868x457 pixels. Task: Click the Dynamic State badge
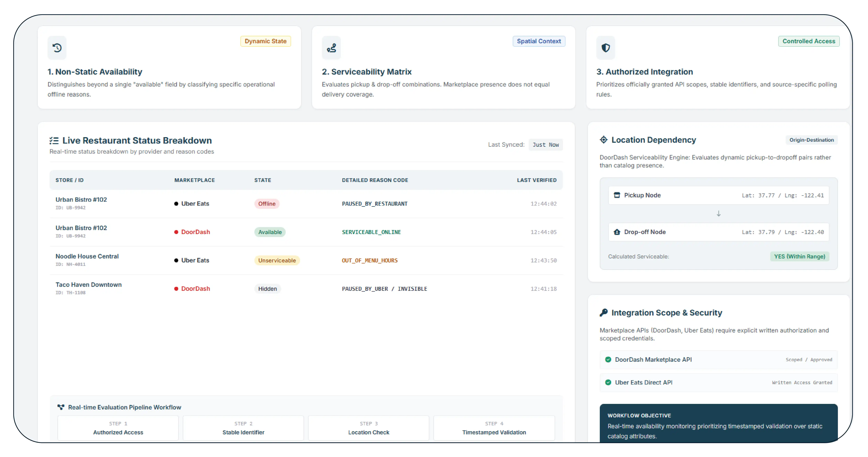click(265, 41)
